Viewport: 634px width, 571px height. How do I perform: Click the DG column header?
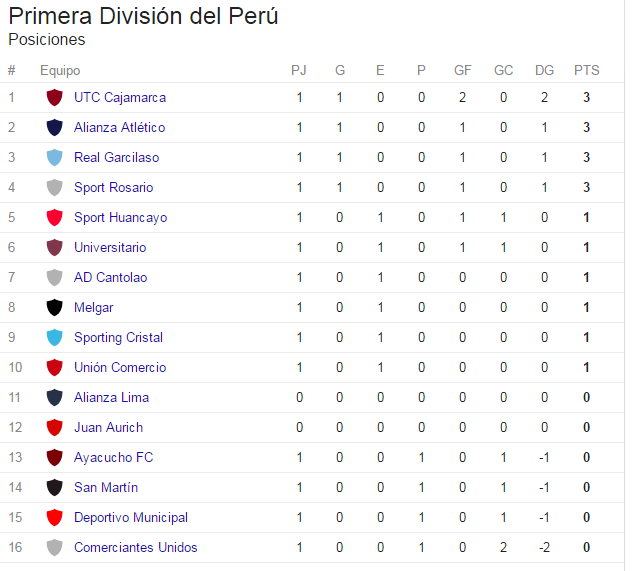(545, 70)
